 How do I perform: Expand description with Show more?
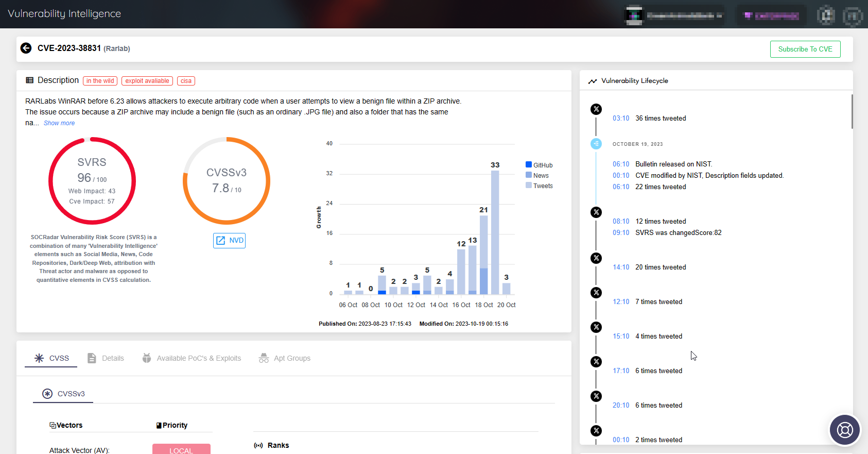click(59, 123)
